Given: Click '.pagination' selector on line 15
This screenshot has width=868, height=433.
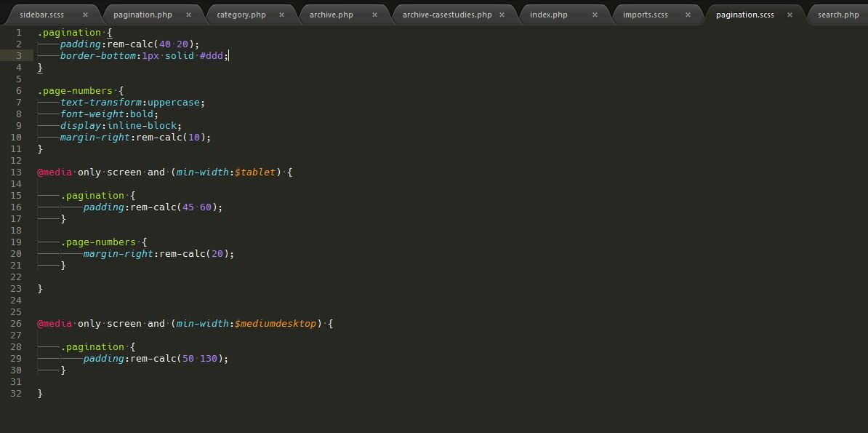Looking at the screenshot, I should [92, 196].
